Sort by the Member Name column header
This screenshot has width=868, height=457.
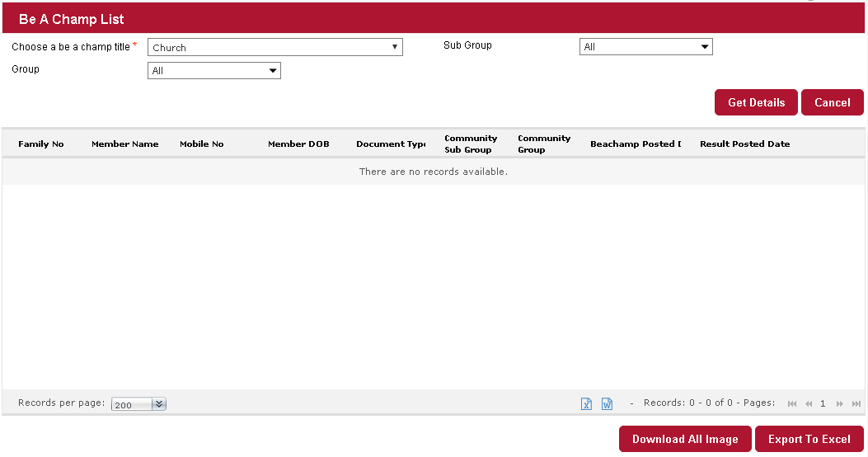coord(124,144)
